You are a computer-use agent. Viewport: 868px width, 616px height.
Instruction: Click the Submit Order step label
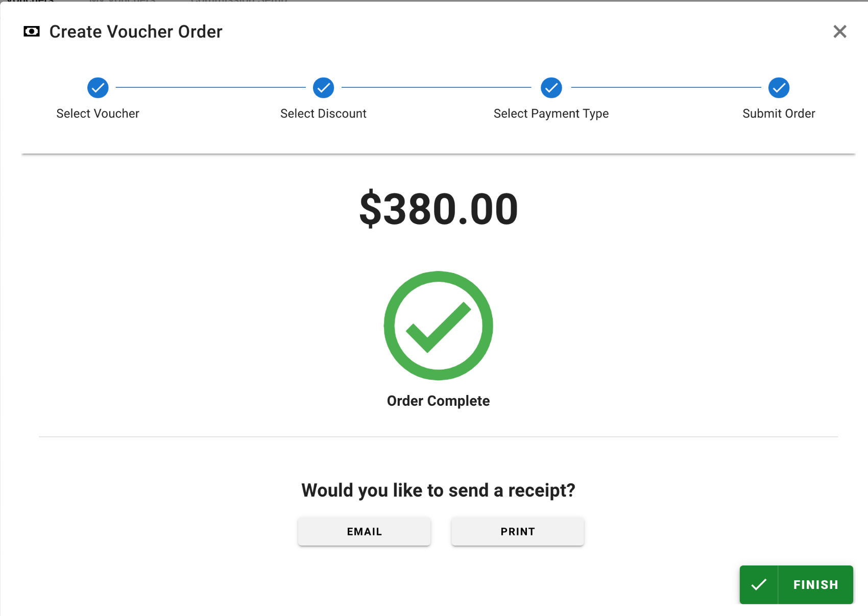[779, 113]
